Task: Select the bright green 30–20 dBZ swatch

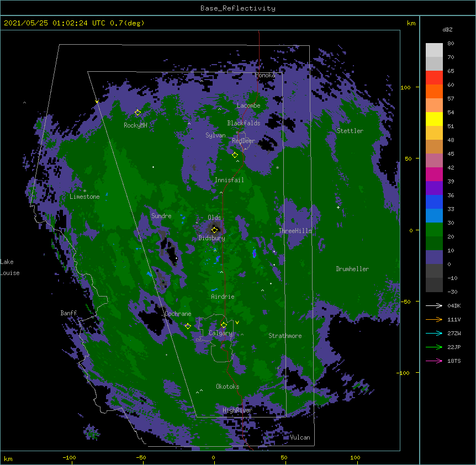Action: (434, 230)
